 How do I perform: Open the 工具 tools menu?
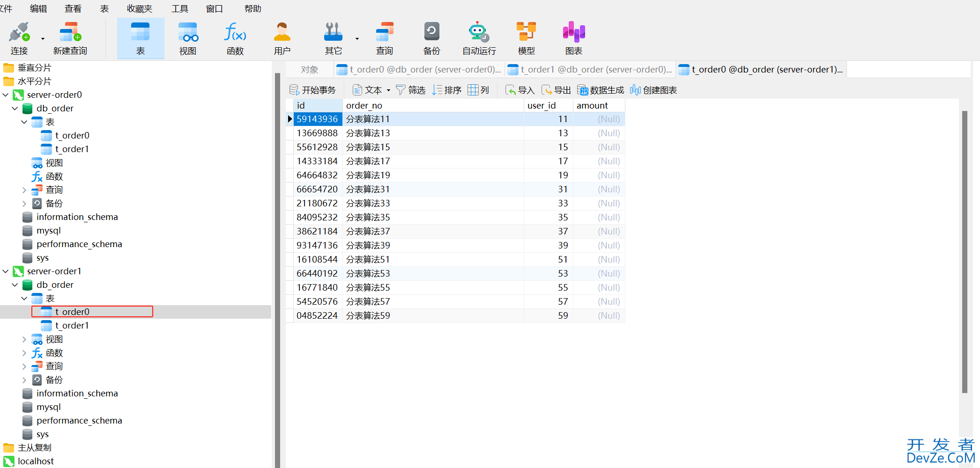point(179,8)
